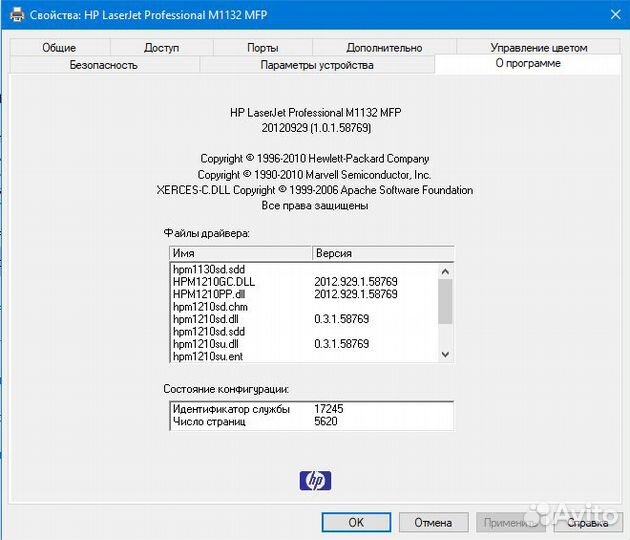
Task: Close the printer properties dialog
Action: coord(615,15)
